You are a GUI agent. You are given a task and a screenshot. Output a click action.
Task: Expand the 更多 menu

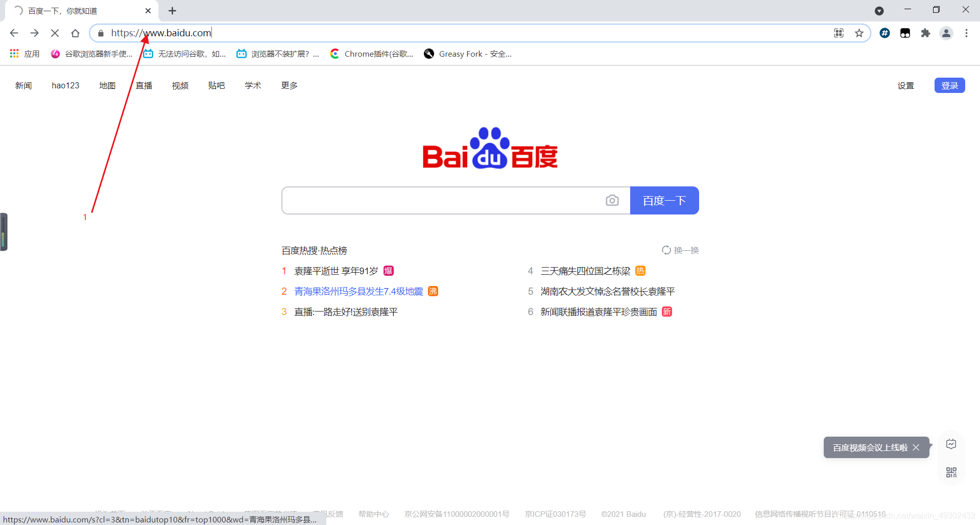289,86
